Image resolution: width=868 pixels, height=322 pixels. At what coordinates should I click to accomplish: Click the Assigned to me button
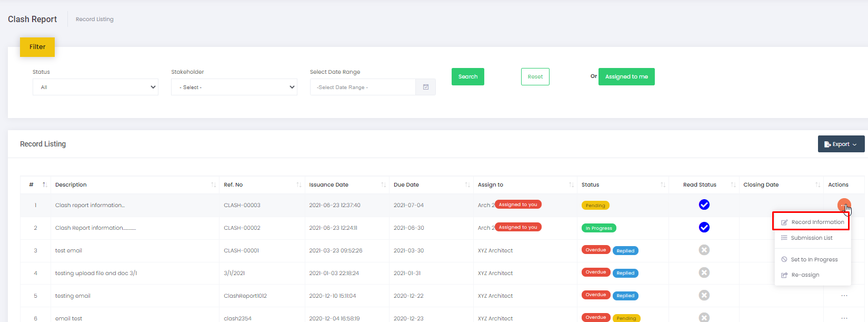click(x=626, y=76)
